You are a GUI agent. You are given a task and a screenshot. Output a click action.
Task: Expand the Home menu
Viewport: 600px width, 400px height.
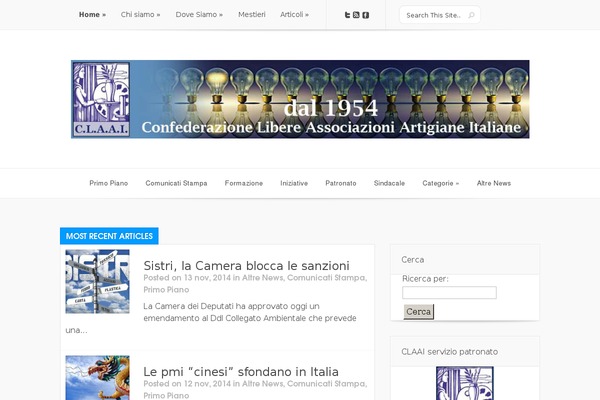tap(92, 15)
